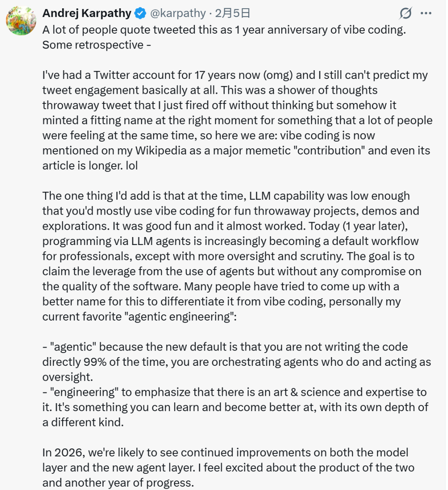Viewport: 448px width, 490px height.
Task: Click the blue verified checkmark badge
Action: click(141, 13)
